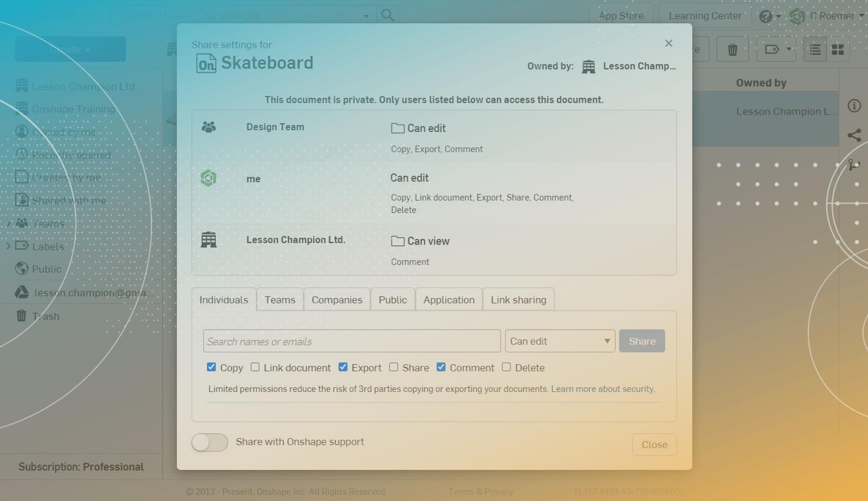Image resolution: width=868 pixels, height=501 pixels.
Task: Toggle Share with Onshape support switch
Action: 210,442
